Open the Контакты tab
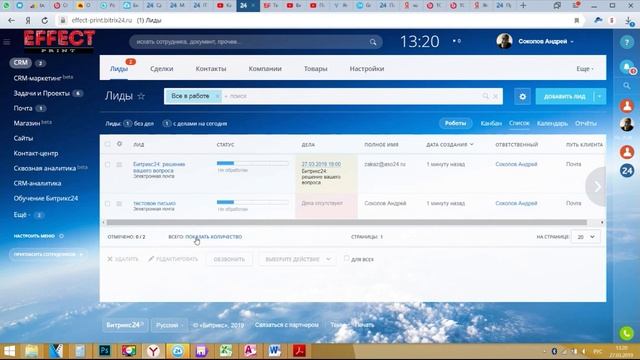This screenshot has width=640, height=360. coord(211,69)
